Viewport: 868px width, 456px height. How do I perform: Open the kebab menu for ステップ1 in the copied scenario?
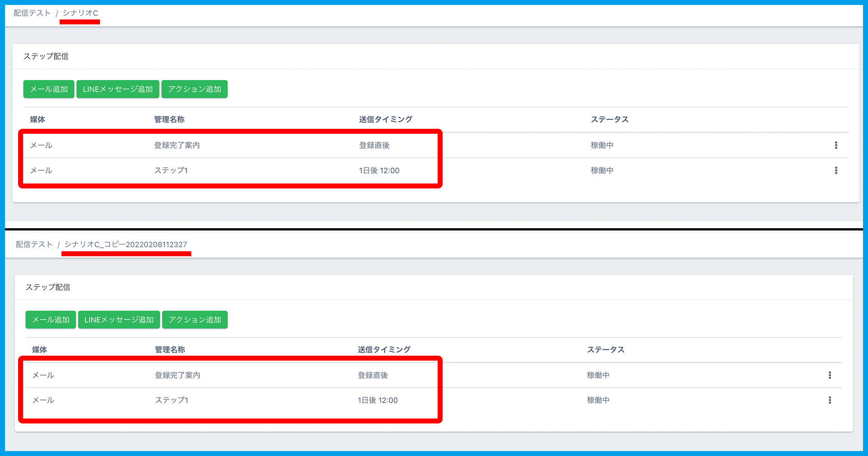pos(830,400)
